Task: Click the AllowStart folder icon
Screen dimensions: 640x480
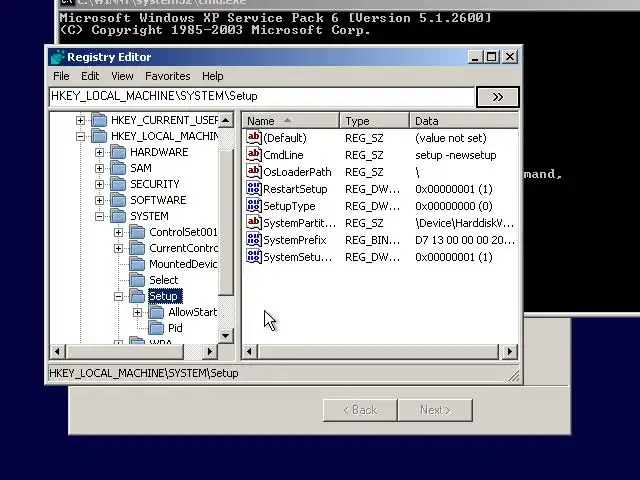Action: pyautogui.click(x=157, y=312)
